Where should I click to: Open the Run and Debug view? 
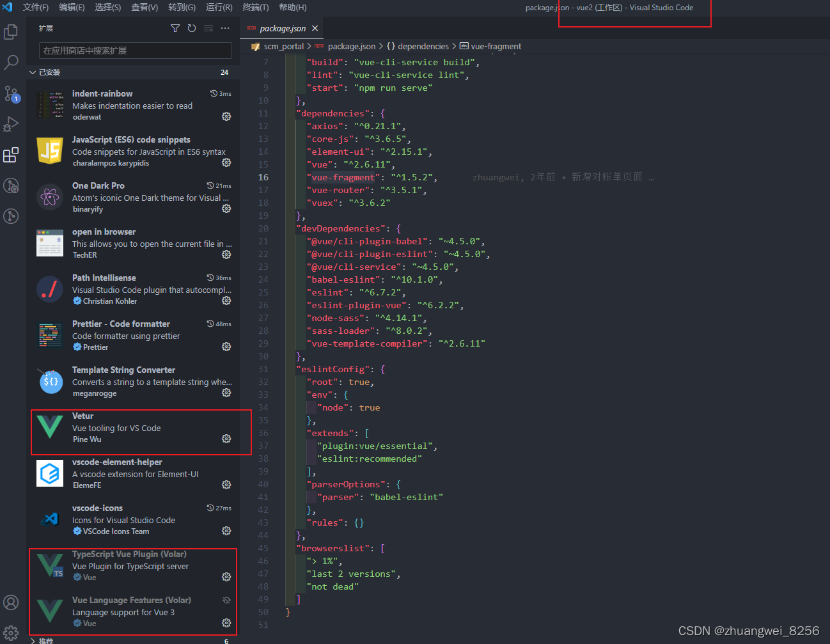point(11,123)
